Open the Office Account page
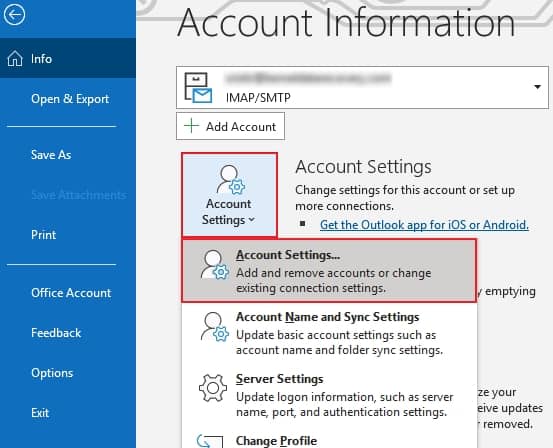Screen dimensions: 553x448 pyautogui.click(x=71, y=293)
